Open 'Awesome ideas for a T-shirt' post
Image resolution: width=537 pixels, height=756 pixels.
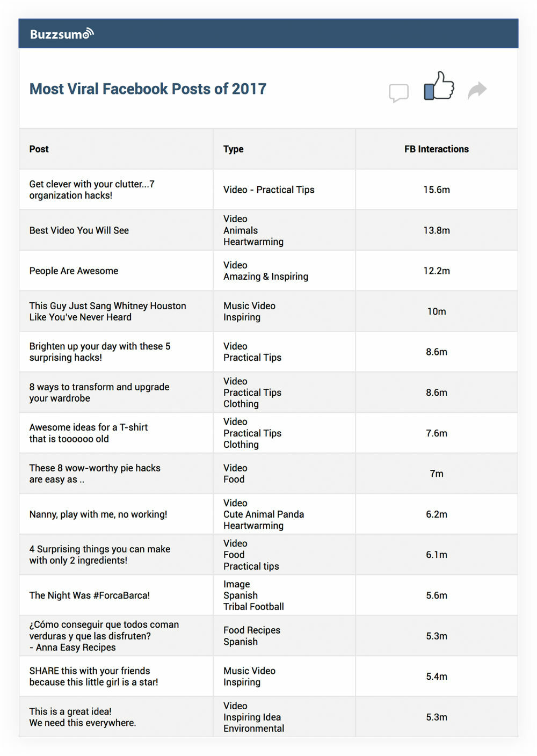tap(89, 433)
